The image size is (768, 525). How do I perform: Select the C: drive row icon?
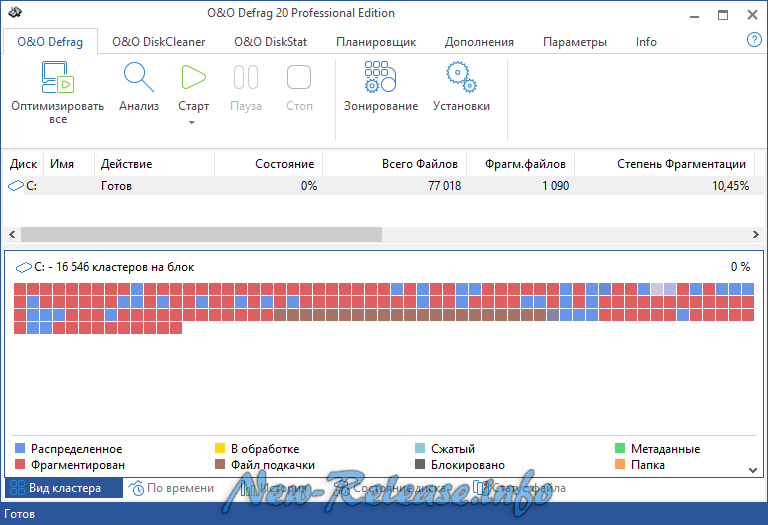tap(16, 186)
